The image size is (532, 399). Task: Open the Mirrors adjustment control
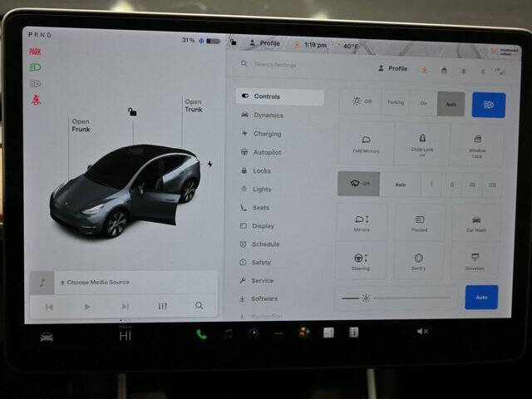point(362,223)
